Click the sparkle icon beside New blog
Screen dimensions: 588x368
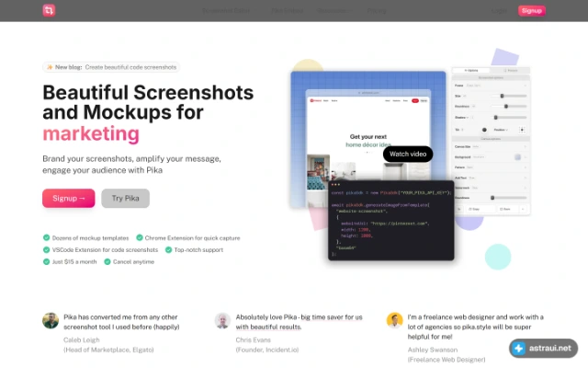(x=50, y=67)
